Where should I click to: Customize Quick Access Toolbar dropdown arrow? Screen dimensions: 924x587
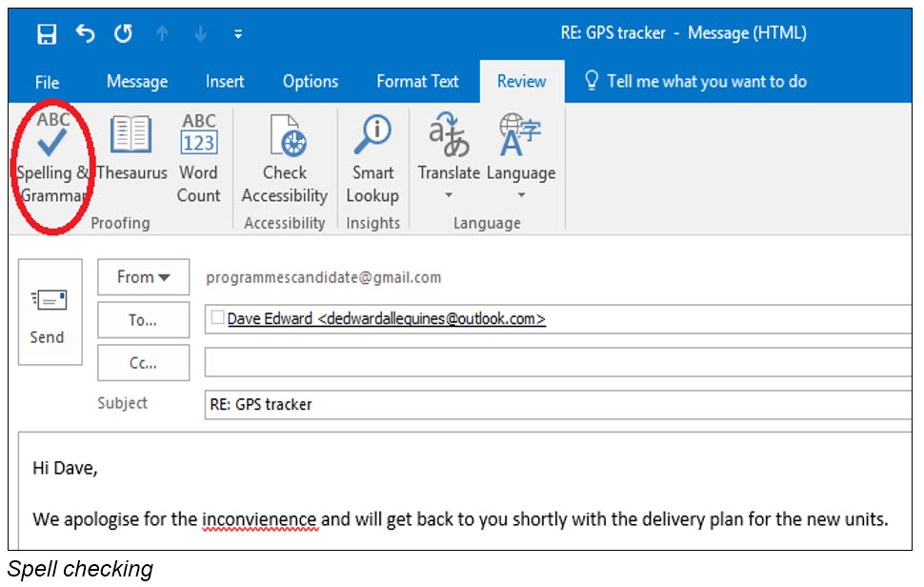(238, 35)
